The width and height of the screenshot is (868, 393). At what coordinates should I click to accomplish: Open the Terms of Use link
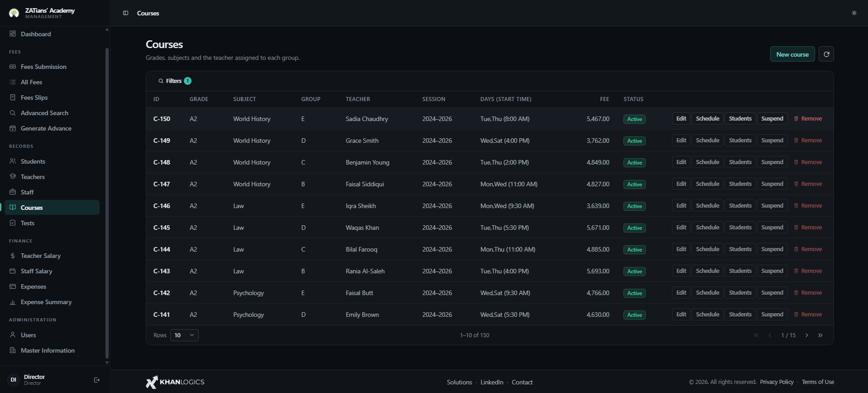point(818,382)
